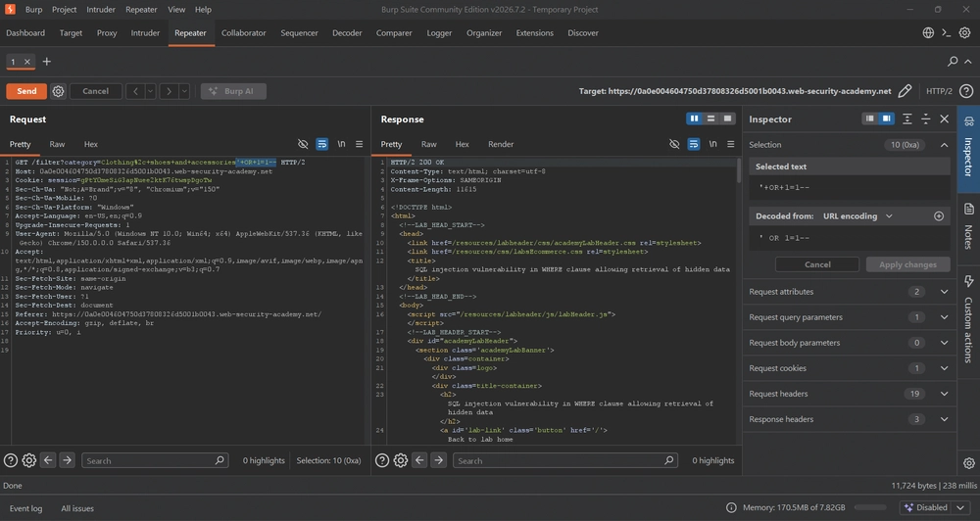Click the Cancel button in Repeater toolbar
Image resolution: width=980 pixels, height=521 pixels.
tap(96, 91)
